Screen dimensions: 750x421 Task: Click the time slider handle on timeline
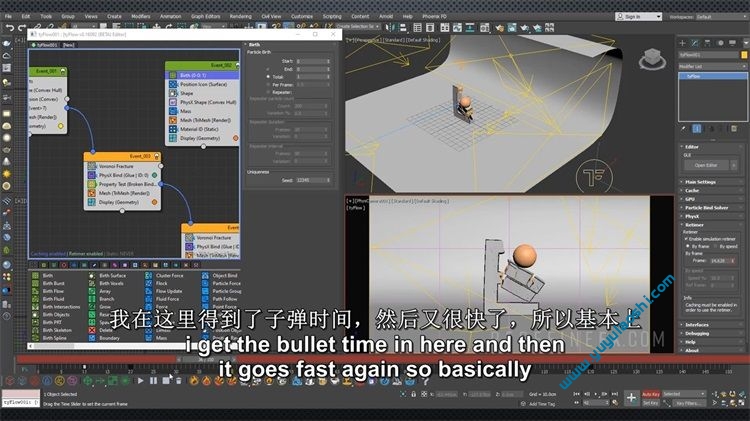point(206,359)
